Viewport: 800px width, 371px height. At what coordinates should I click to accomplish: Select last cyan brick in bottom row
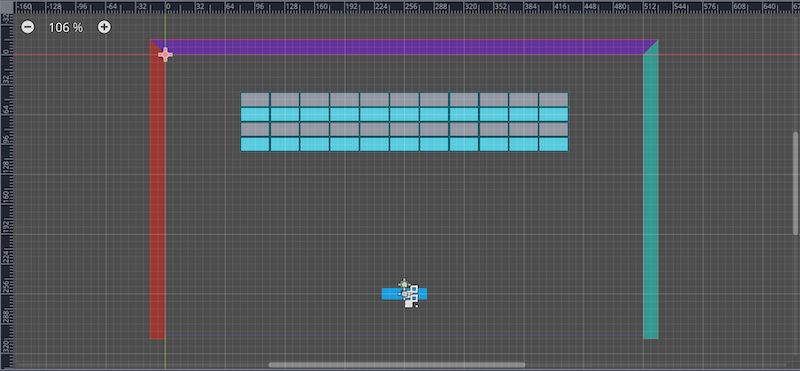554,144
